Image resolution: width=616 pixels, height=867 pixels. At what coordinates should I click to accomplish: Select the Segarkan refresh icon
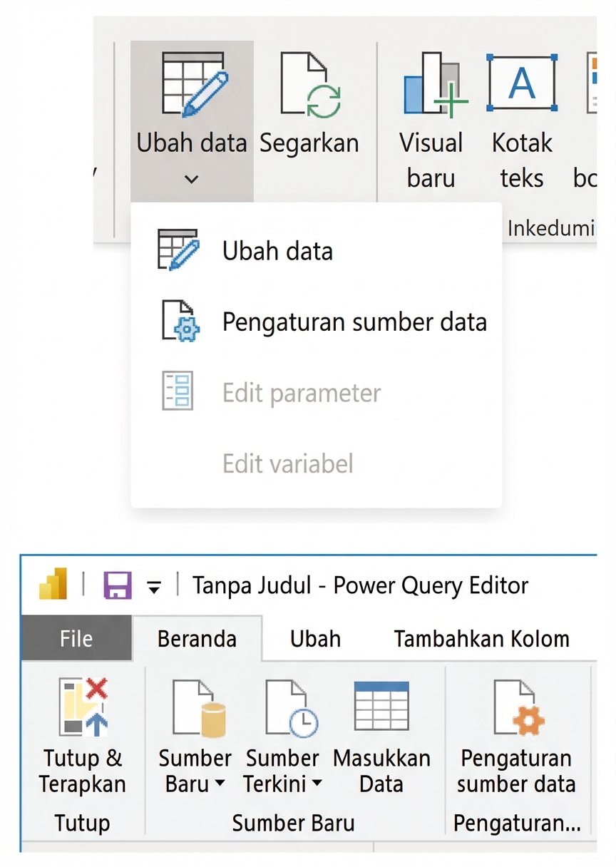pyautogui.click(x=309, y=81)
